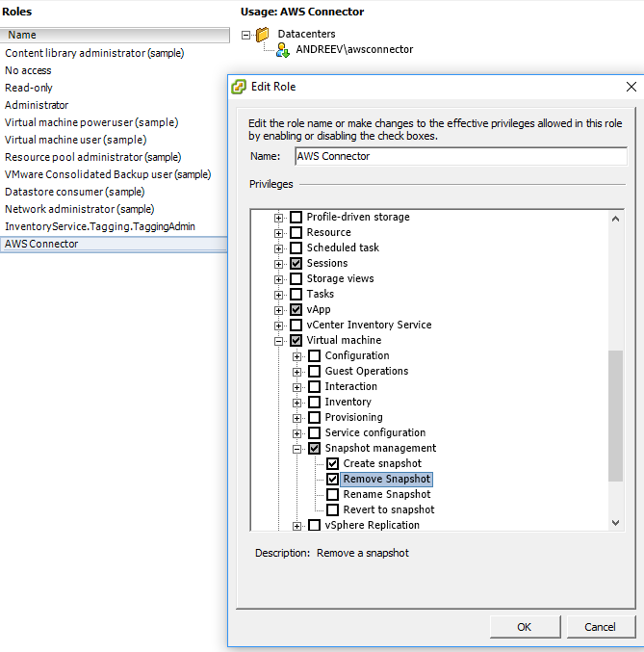Screen dimensions: 644x652
Task: Expand the Scheduled task node
Action: pyautogui.click(x=278, y=248)
